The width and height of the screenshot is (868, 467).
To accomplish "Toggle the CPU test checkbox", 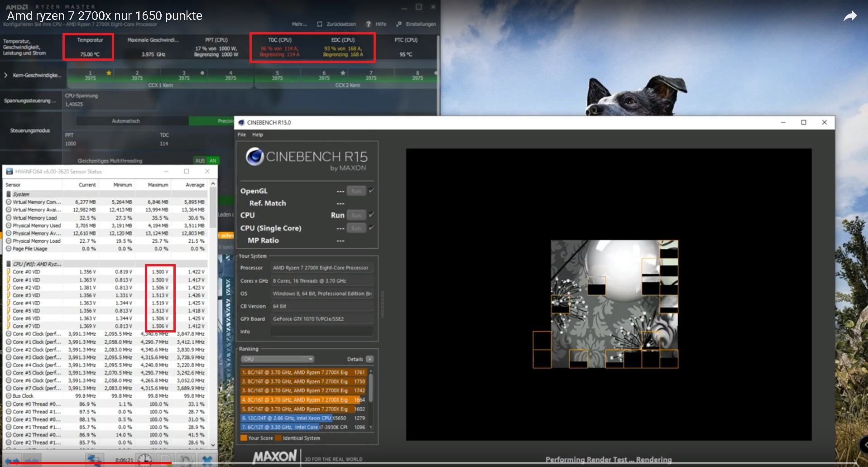I will 371,215.
